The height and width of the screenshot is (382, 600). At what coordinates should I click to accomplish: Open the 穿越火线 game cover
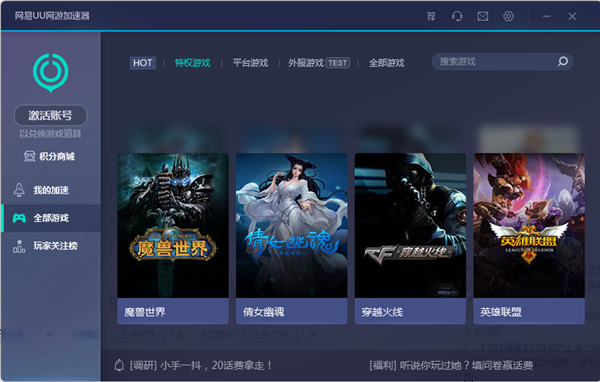pyautogui.click(x=410, y=225)
